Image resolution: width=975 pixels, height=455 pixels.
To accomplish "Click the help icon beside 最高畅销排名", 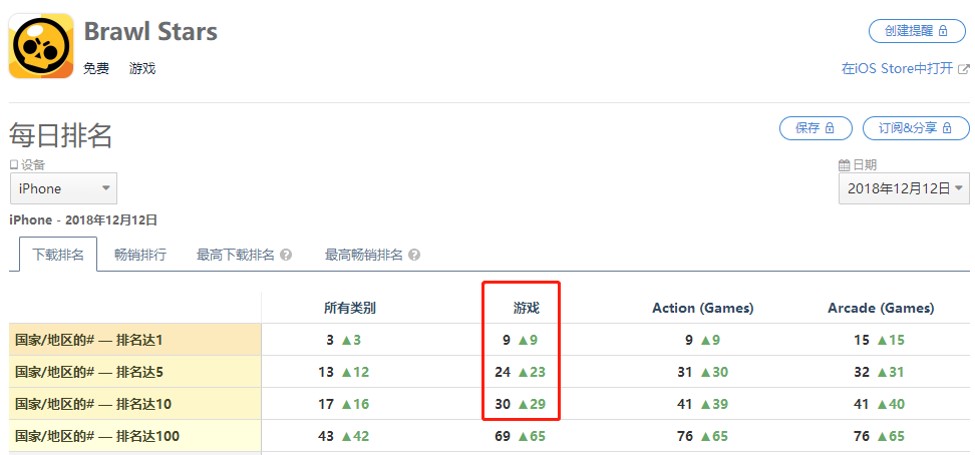I will click(414, 255).
